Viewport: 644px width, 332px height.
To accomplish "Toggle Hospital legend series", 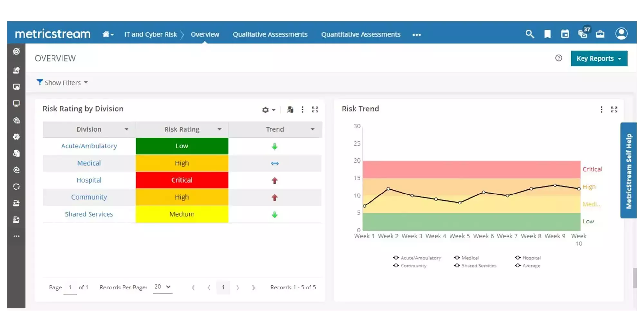I will [x=528, y=258].
